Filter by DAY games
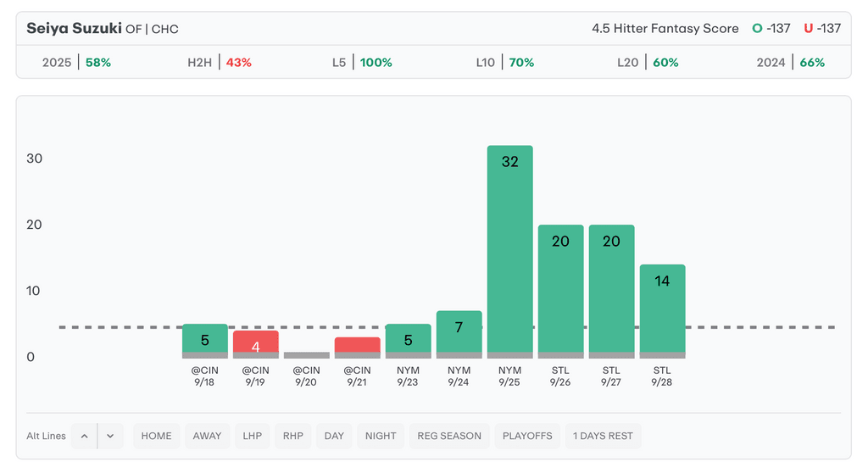 tap(334, 436)
